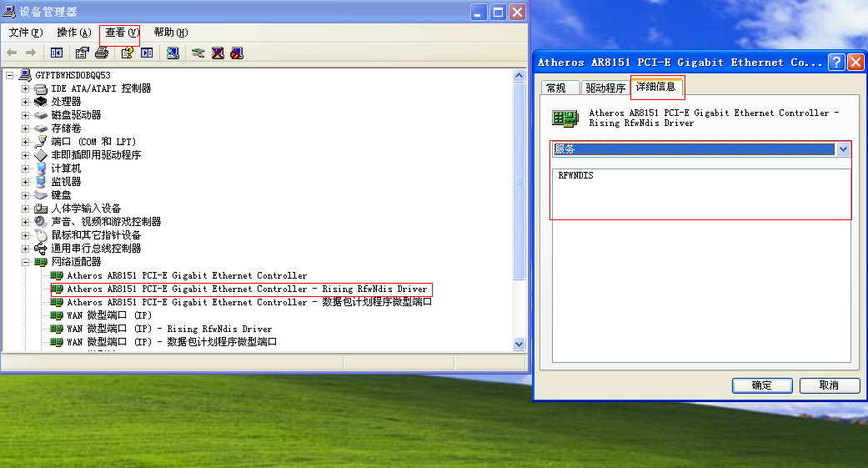Expand the 端口 (COM 和 LPT) node
Viewport: 868px width, 468px height.
click(x=26, y=142)
